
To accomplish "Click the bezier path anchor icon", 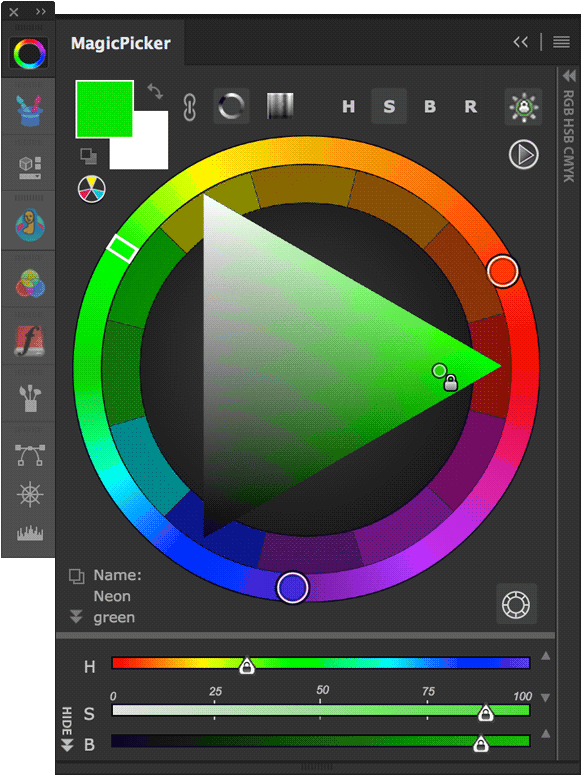I will pyautogui.click(x=30, y=455).
